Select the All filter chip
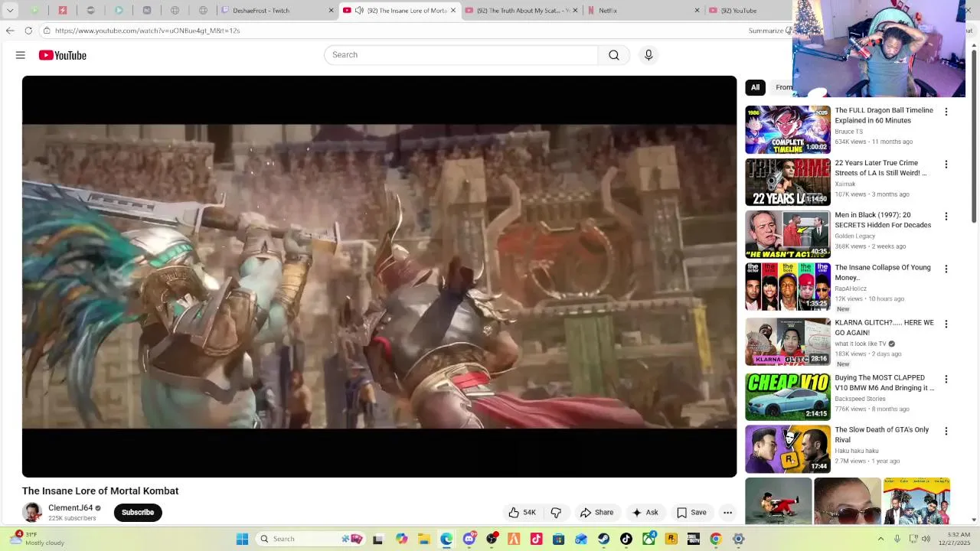Image resolution: width=980 pixels, height=551 pixels. tap(755, 87)
